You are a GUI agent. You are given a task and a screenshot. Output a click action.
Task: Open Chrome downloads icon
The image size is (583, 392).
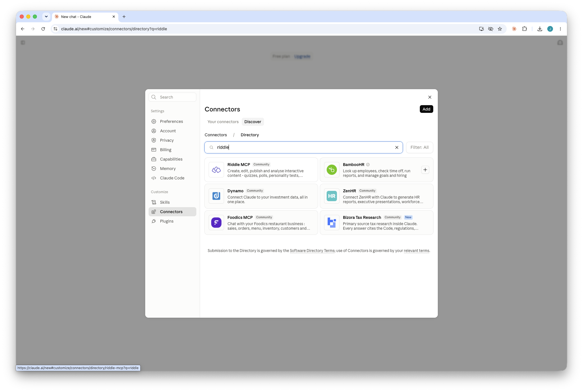point(540,29)
